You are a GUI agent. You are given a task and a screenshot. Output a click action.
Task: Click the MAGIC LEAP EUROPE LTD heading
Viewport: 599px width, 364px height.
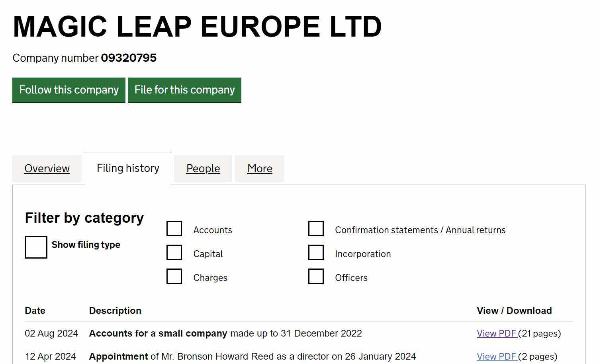(197, 27)
